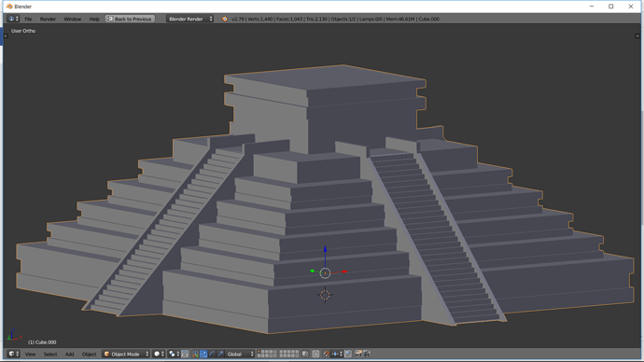Open the Object menu in 3D header
Viewport: 644px width, 362px height.
point(89,355)
